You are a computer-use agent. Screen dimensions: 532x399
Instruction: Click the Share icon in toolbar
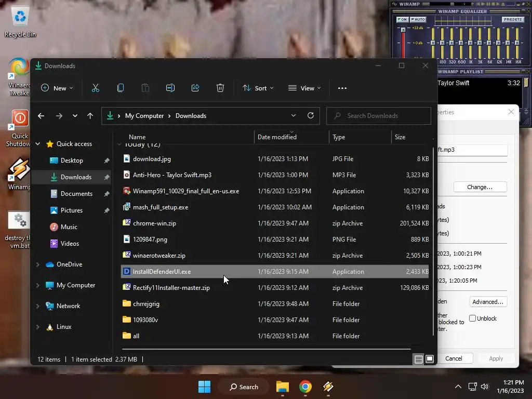[x=195, y=88]
